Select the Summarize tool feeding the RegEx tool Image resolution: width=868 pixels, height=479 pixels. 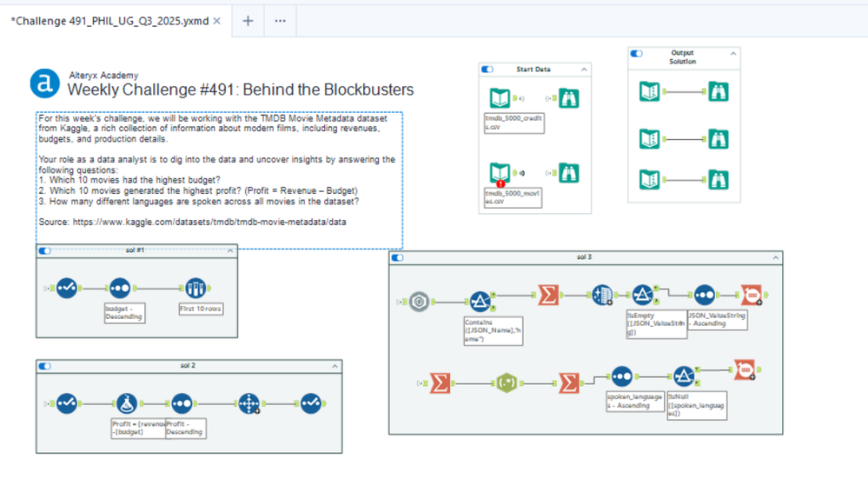441,383
